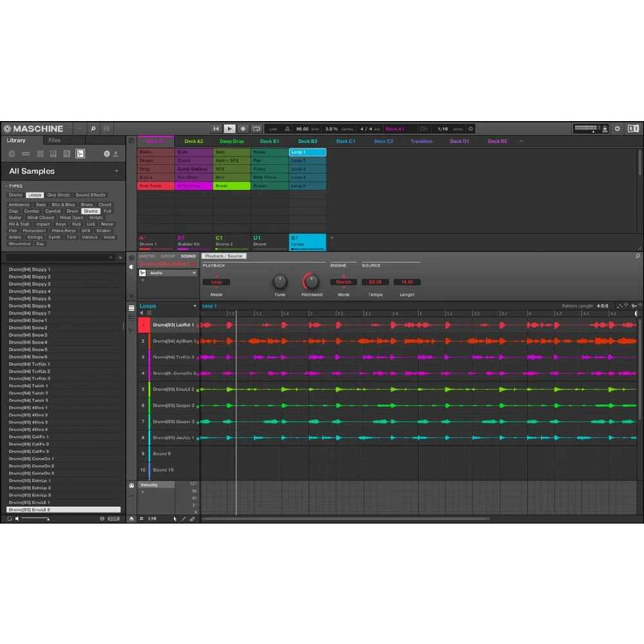Select Drums[95] EmuL8 2 in the sample list
This screenshot has height=644, width=644.
click(x=62, y=509)
